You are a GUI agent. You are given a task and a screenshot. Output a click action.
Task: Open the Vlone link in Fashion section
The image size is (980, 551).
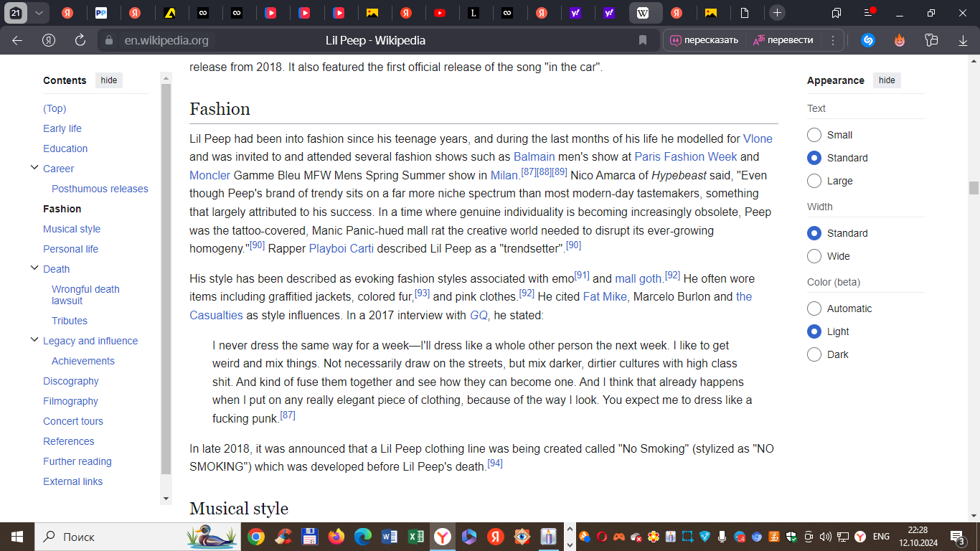[758, 138]
